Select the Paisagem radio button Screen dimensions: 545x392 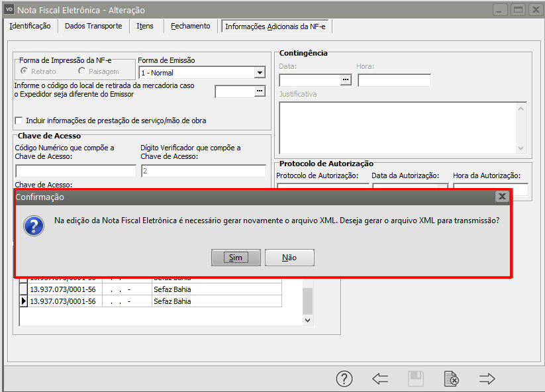click(82, 72)
